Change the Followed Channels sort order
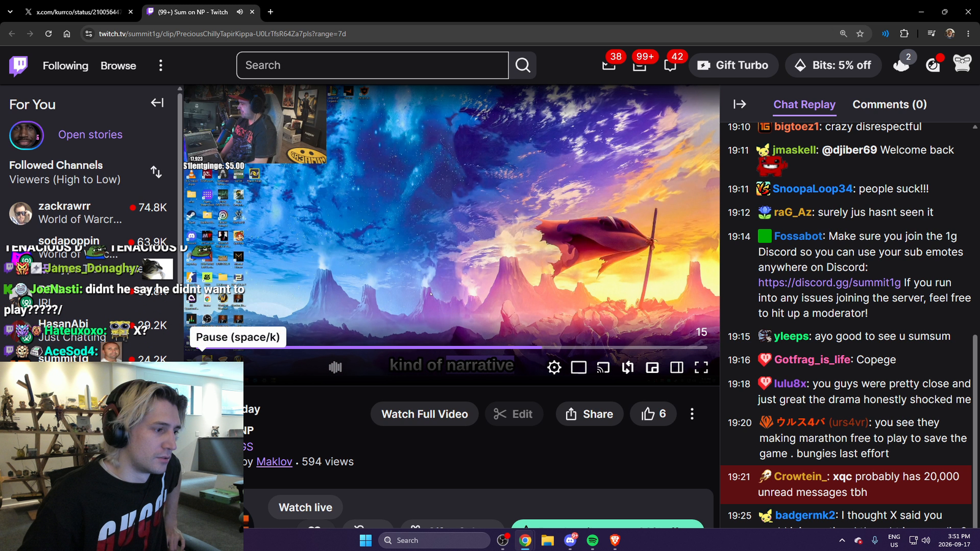The width and height of the screenshot is (980, 551). click(156, 172)
